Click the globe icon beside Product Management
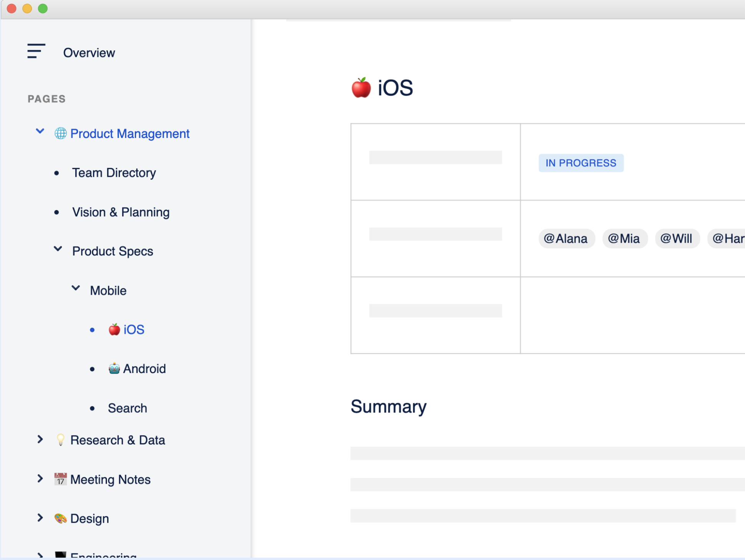 point(60,134)
